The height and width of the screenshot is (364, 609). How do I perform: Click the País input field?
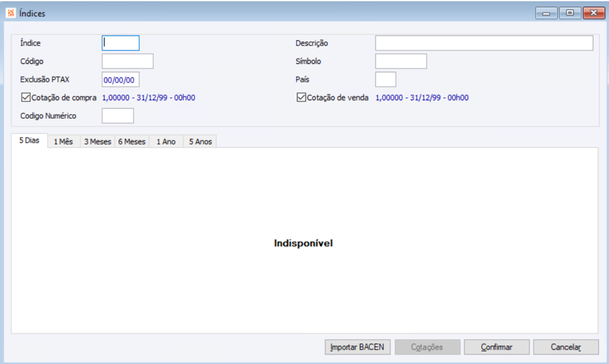pos(386,79)
